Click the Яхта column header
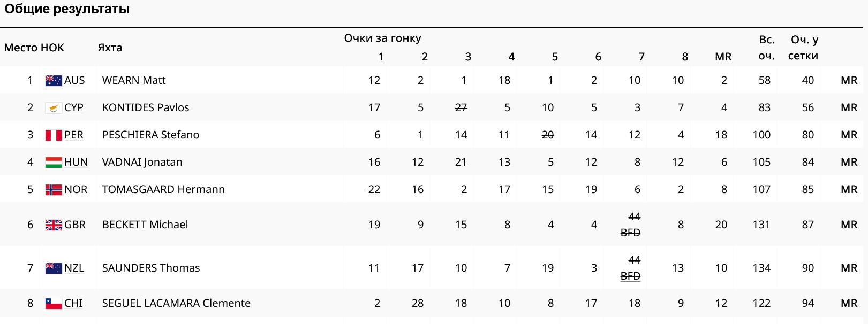Image resolution: width=868 pixels, height=324 pixels. (110, 48)
